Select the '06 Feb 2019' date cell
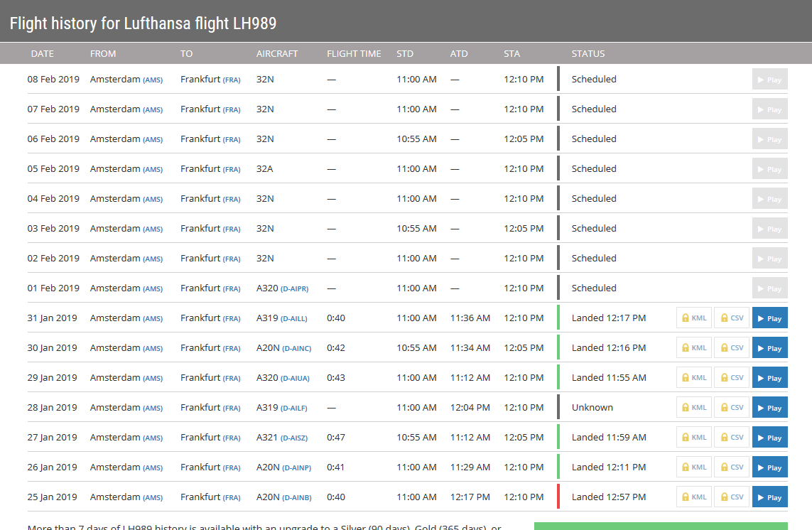Screen dimensions: 812x530 click(53, 139)
